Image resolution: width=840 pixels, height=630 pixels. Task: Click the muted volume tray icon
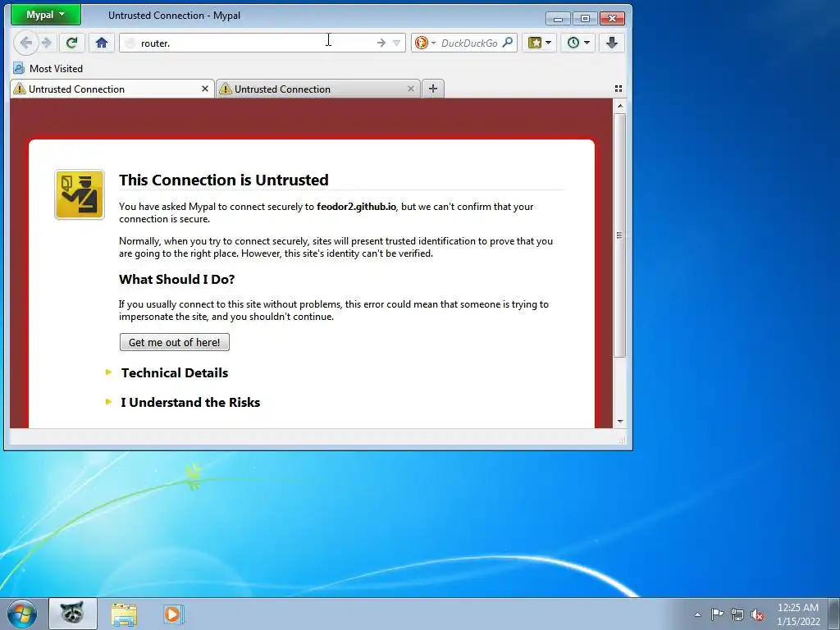point(757,614)
